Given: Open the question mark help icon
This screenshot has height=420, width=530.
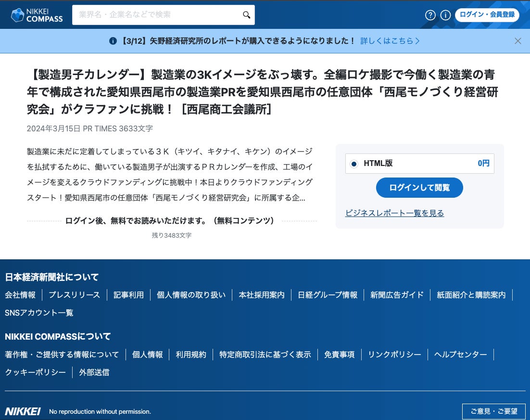Looking at the screenshot, I should point(430,15).
